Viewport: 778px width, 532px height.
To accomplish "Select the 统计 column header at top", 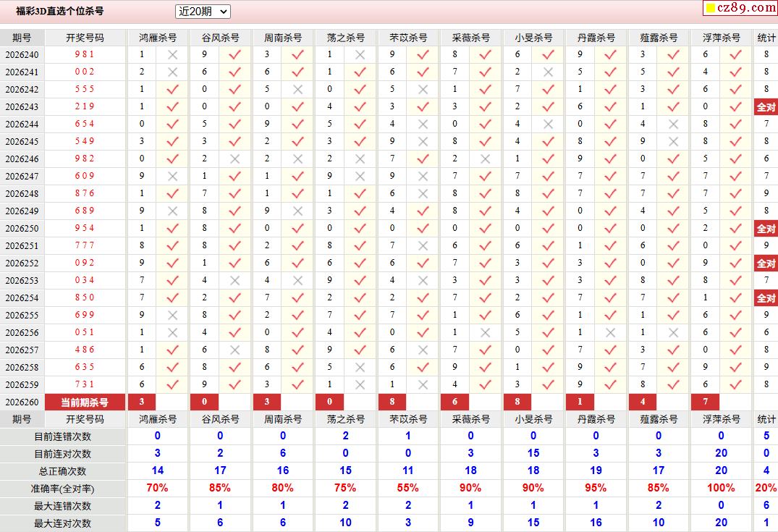I will [x=766, y=38].
